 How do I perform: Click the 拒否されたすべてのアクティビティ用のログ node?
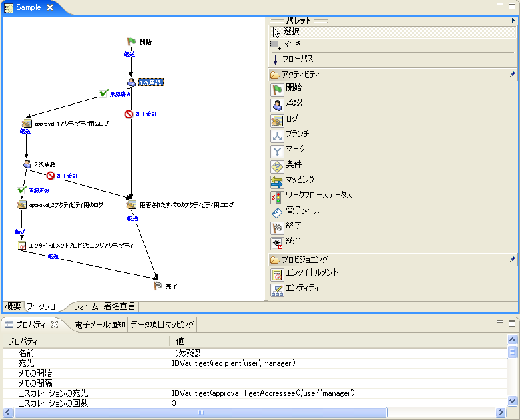pyautogui.click(x=132, y=205)
